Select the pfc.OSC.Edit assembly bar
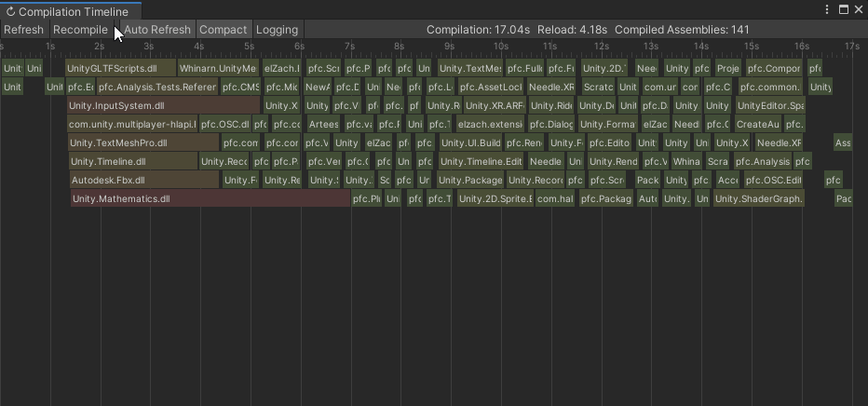The width and height of the screenshot is (868, 406). pyautogui.click(x=773, y=181)
